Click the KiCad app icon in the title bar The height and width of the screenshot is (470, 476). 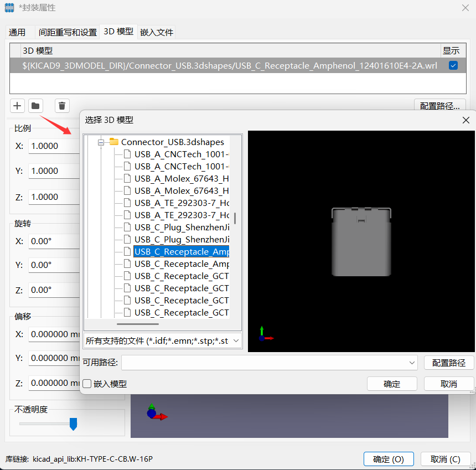[x=9, y=8]
